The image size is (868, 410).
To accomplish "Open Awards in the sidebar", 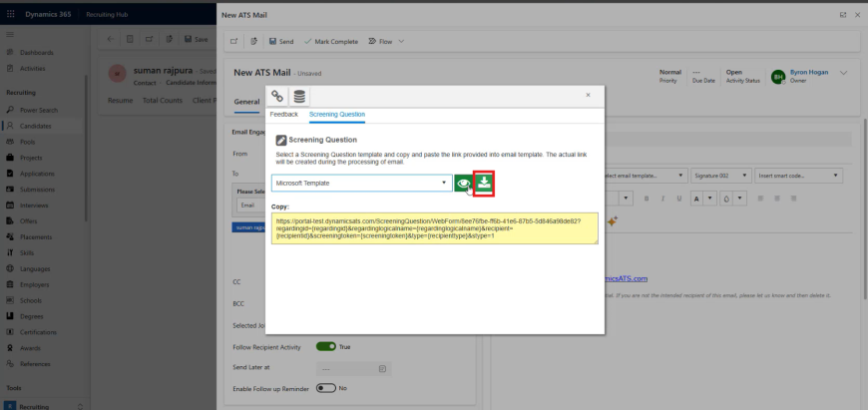I will point(30,348).
